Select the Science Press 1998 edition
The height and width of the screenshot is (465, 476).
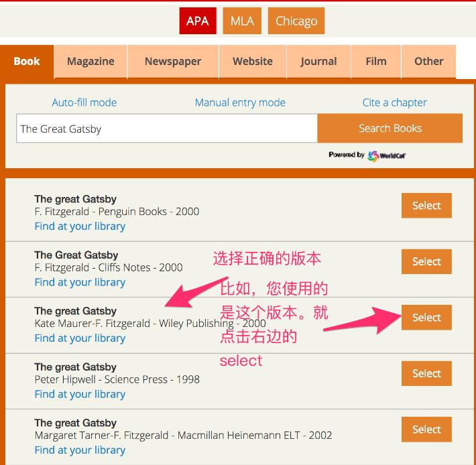[x=426, y=373]
